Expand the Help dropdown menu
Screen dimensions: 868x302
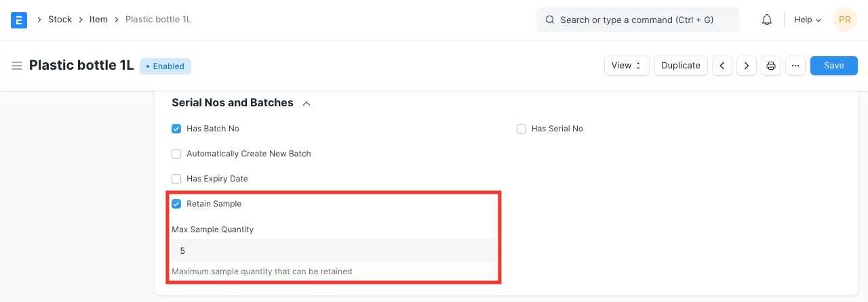[x=808, y=20]
